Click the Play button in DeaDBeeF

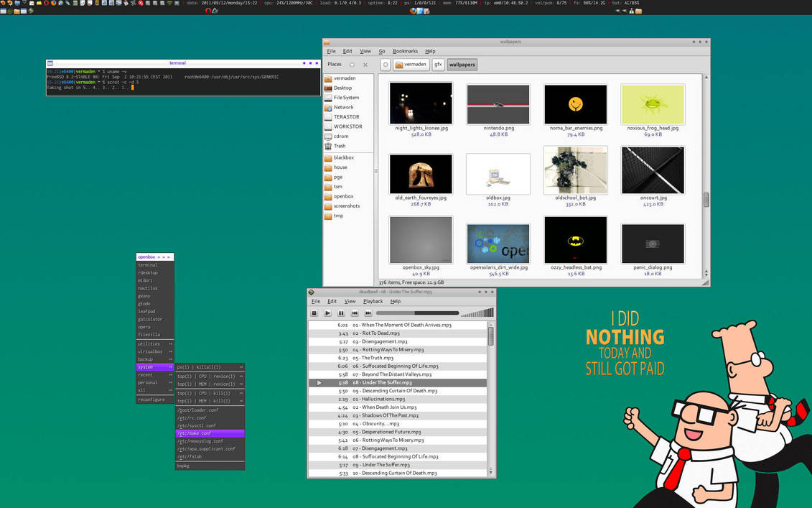327,313
